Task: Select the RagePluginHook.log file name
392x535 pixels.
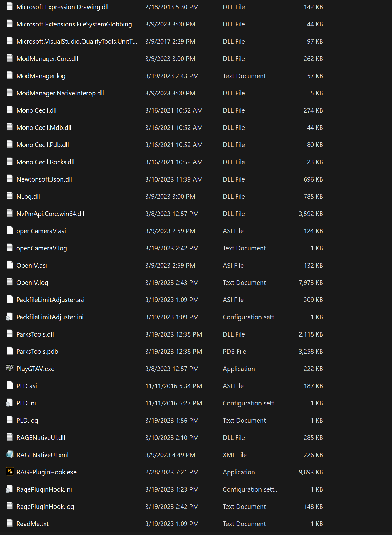Action: (x=45, y=507)
